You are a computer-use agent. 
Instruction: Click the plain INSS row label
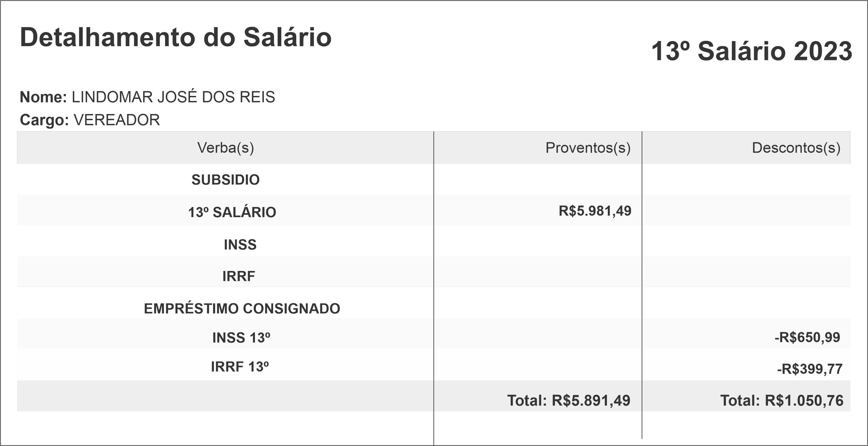click(x=240, y=245)
